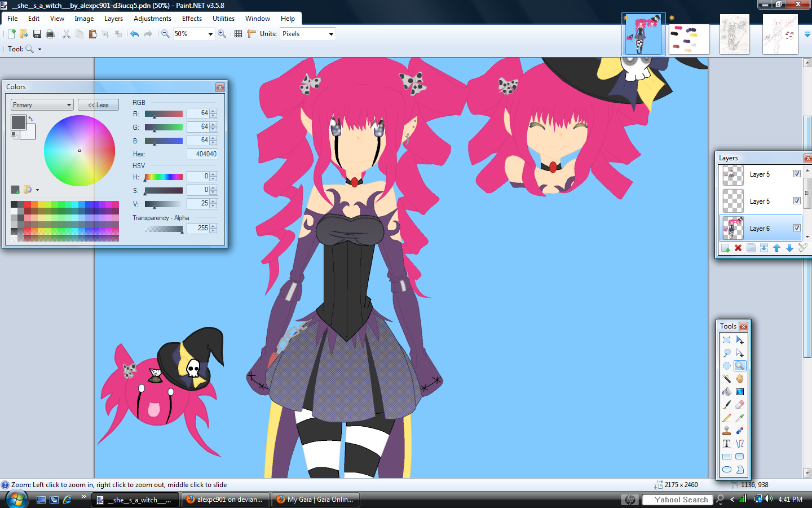812x508 pixels.
Task: Click the << Less button in Colors
Action: [98, 105]
